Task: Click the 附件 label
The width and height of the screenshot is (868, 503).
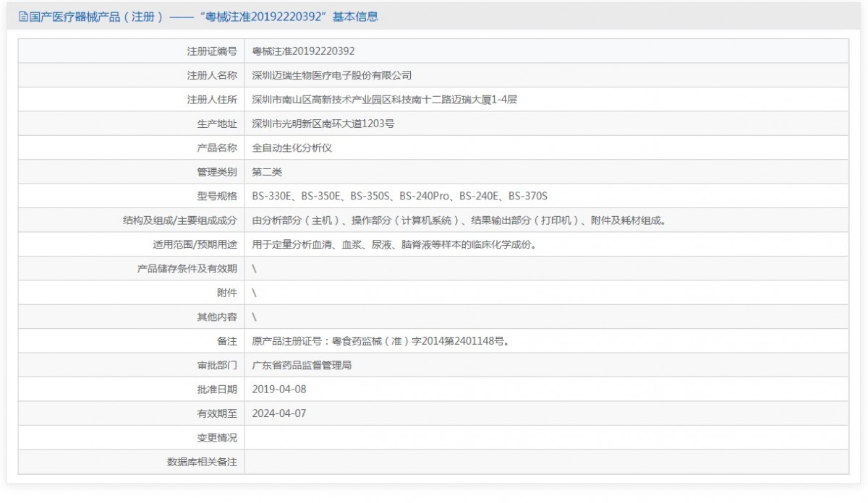Action: point(227,293)
